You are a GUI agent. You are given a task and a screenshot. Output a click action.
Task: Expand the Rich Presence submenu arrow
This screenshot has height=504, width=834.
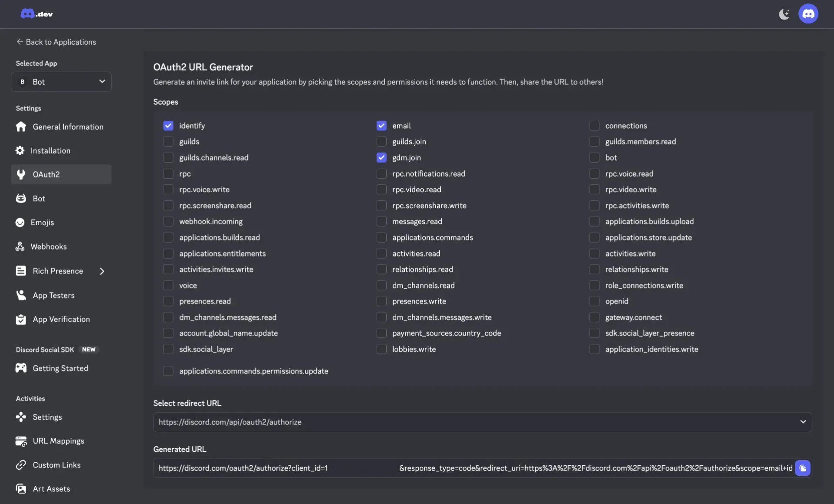102,271
